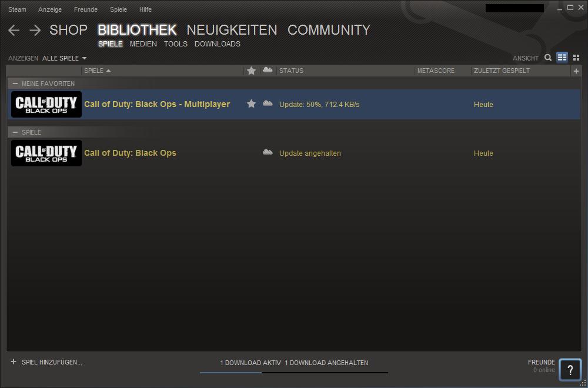Open the help question mark button
Screen dimensions: 588x388
570,370
